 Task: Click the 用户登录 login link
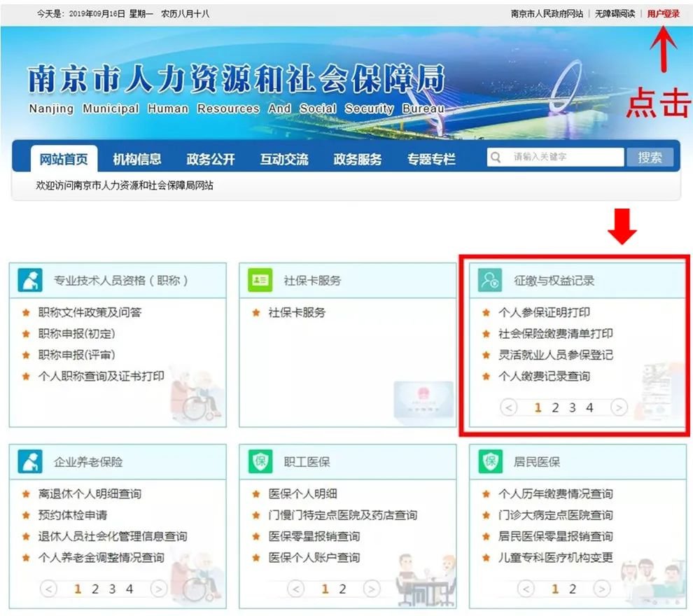[x=663, y=14]
